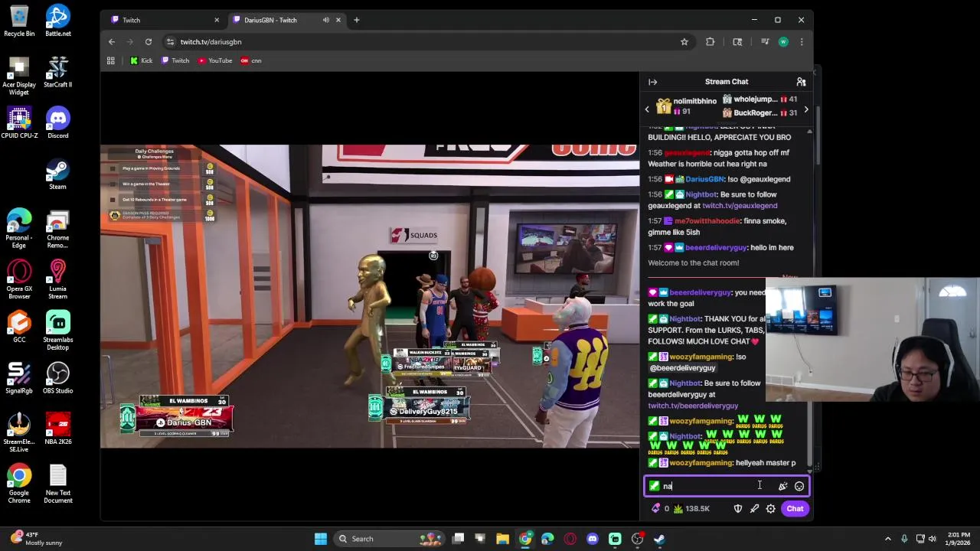
Task: Open the shield moderation icon
Action: pyautogui.click(x=738, y=509)
